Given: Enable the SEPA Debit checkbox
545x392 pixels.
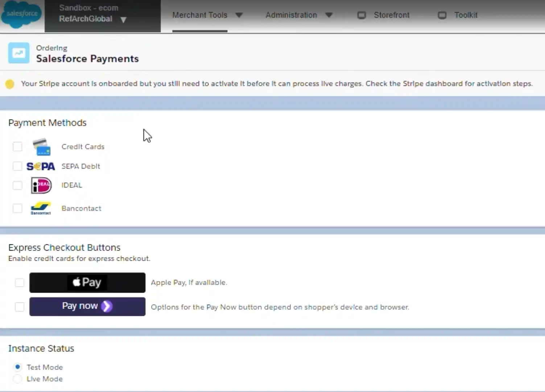Looking at the screenshot, I should click(x=17, y=166).
